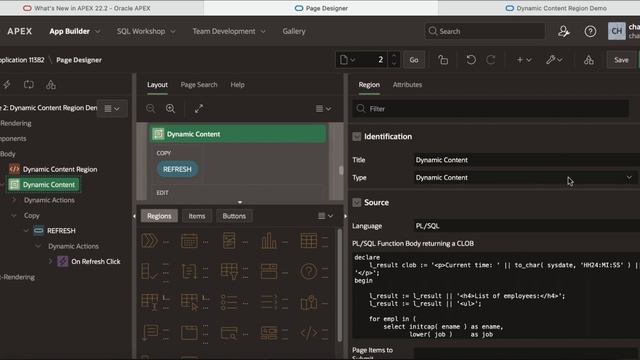Screen dimensions: 640x360
Task: Open the Gallery menu item
Action: click(294, 31)
